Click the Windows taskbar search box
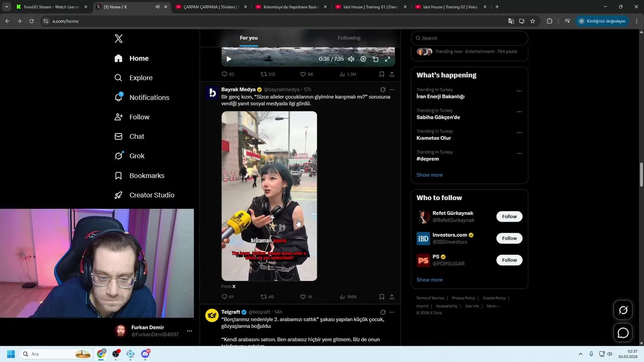The width and height of the screenshot is (644, 362). (x=56, y=354)
